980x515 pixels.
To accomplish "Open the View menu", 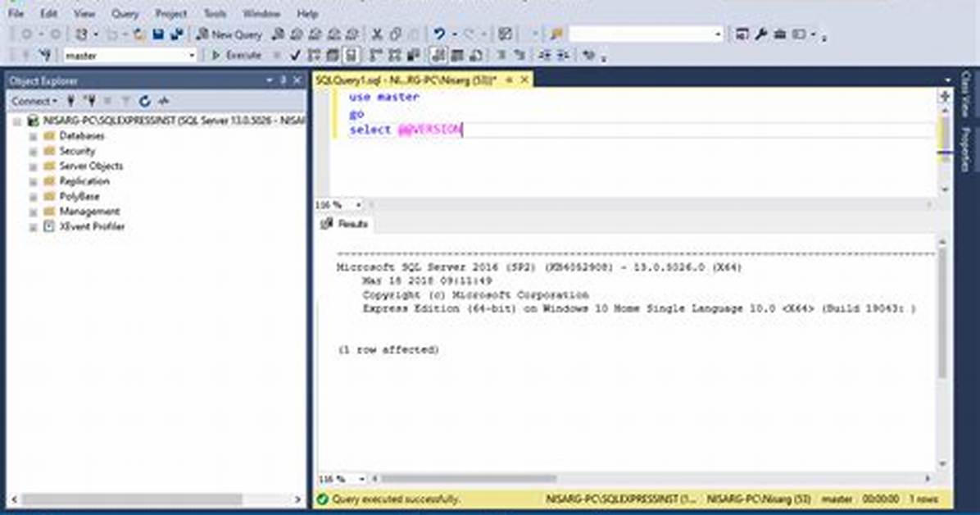I will point(84,13).
